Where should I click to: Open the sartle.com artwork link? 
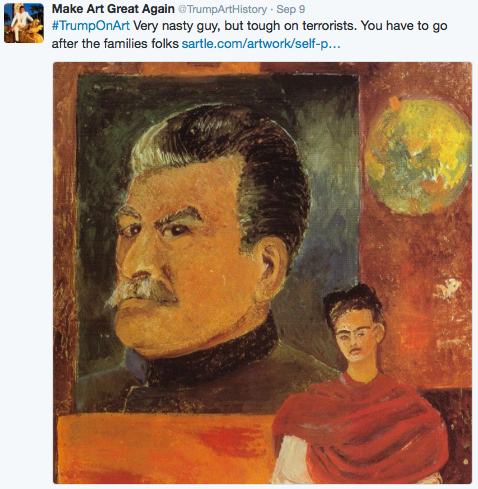click(261, 44)
